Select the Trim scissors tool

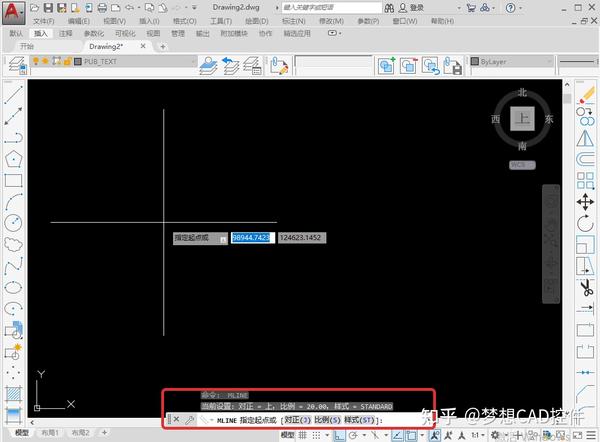[x=586, y=287]
